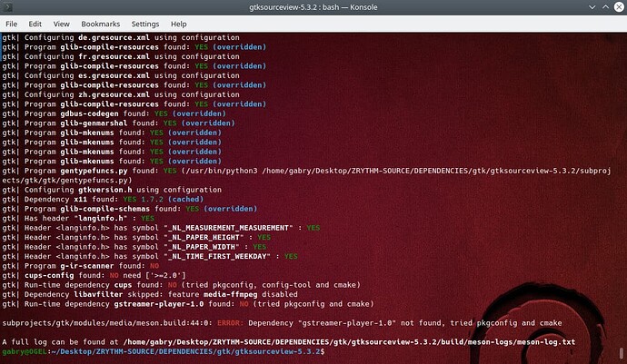Click '_NL_PAPER_HEIGHT' symbol text
The height and width of the screenshot is (364, 627).
pos(204,237)
